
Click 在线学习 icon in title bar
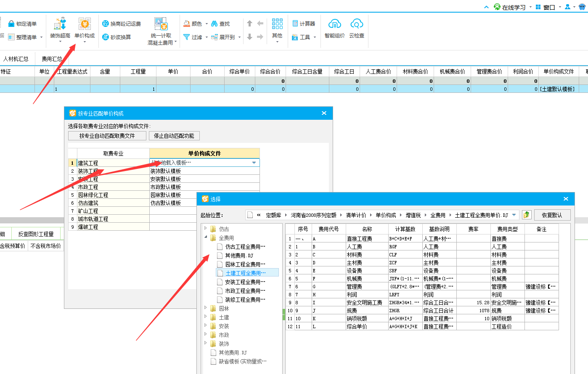497,7
